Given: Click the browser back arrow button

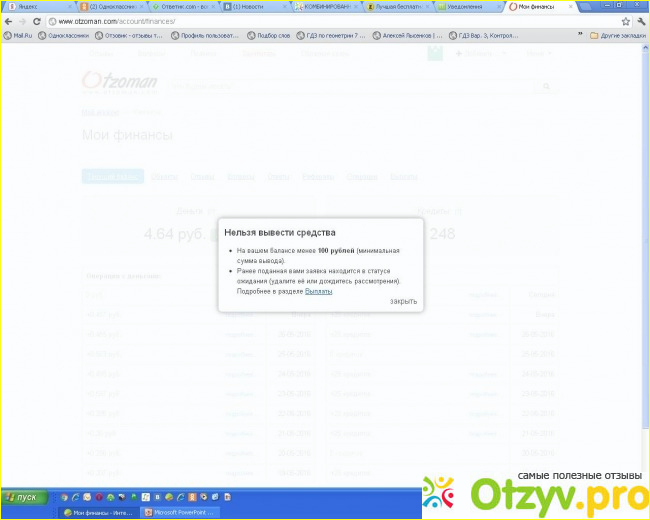Looking at the screenshot, I should coord(8,21).
